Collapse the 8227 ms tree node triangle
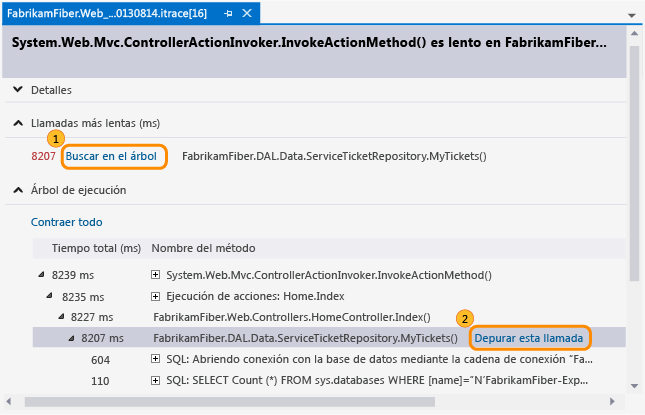Image resolution: width=645 pixels, height=415 pixels. click(x=59, y=317)
